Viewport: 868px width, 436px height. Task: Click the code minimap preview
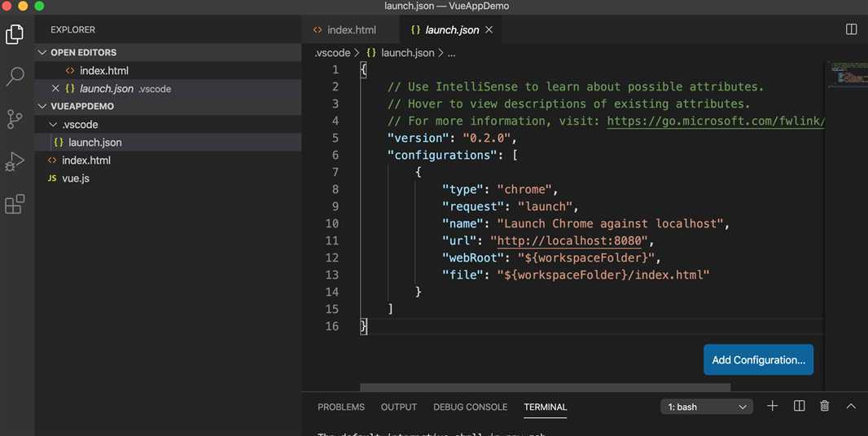[848, 74]
